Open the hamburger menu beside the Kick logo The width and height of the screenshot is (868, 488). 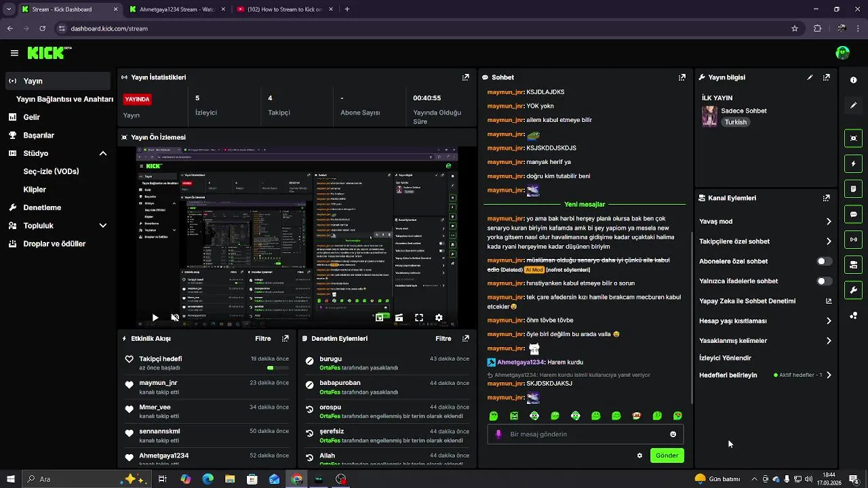coord(14,53)
